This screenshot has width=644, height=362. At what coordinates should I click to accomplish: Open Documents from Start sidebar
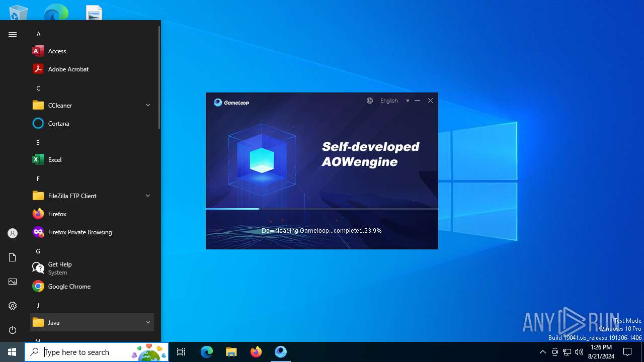coord(13,257)
